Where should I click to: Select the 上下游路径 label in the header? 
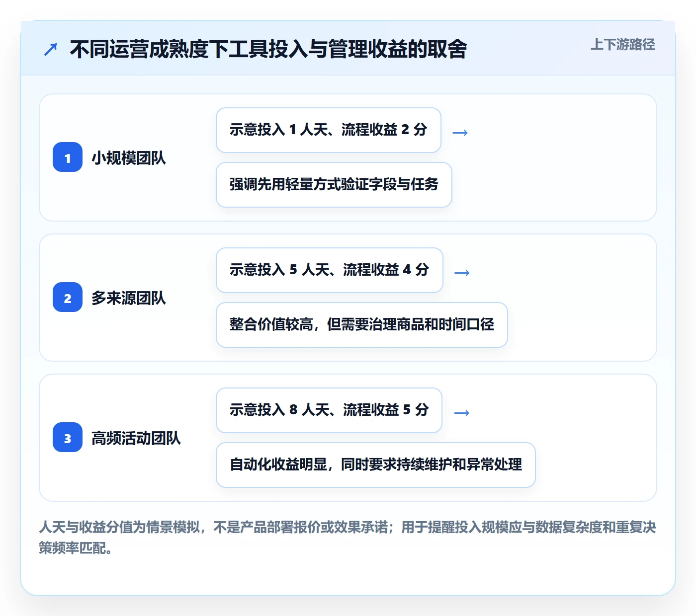pyautogui.click(x=622, y=45)
